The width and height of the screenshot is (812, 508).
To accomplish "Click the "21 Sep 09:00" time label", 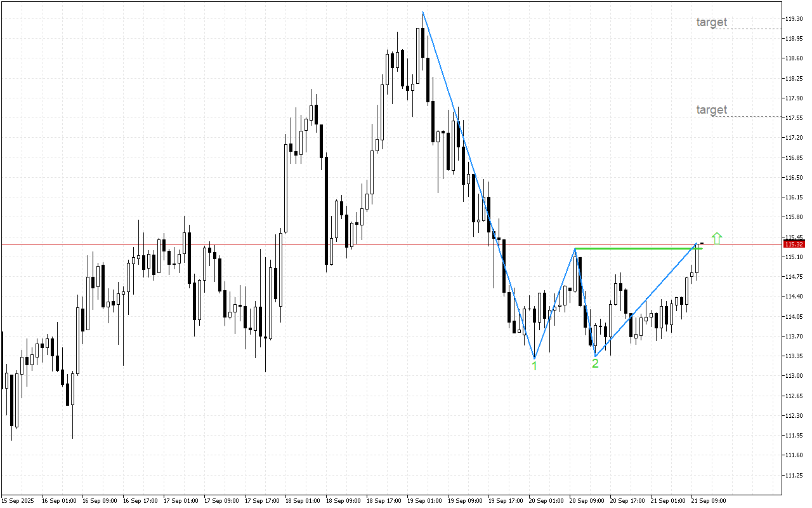I will (708, 500).
